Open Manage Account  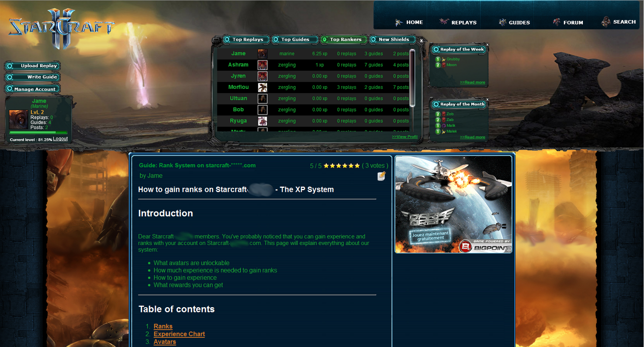pos(33,89)
